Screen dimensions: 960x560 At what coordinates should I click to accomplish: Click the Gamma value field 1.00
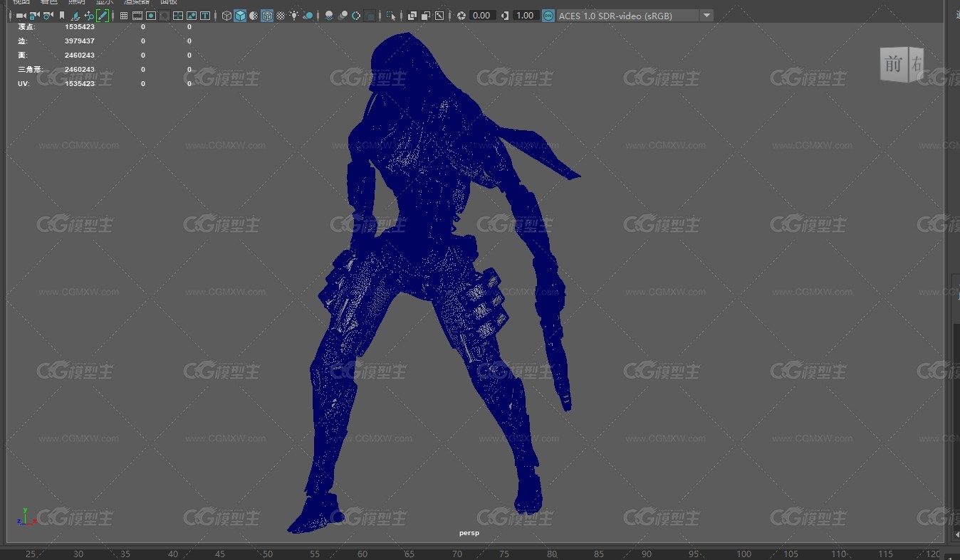(x=525, y=15)
